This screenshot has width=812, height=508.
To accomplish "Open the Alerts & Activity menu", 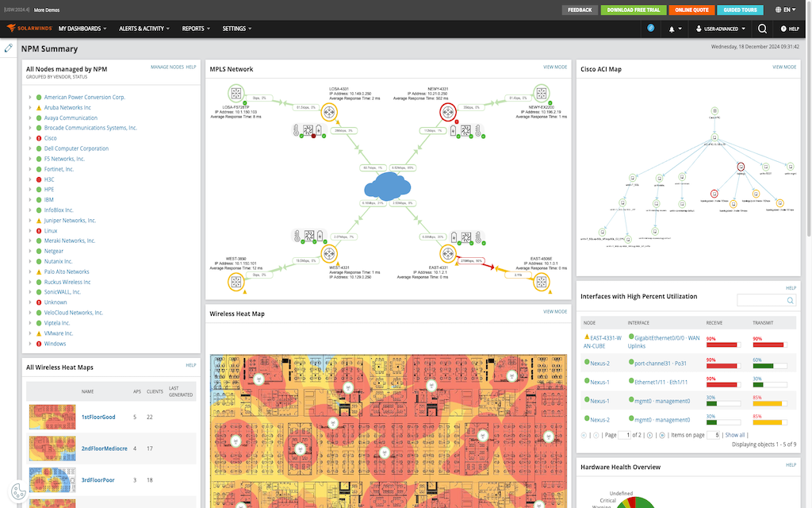I will 144,29.
